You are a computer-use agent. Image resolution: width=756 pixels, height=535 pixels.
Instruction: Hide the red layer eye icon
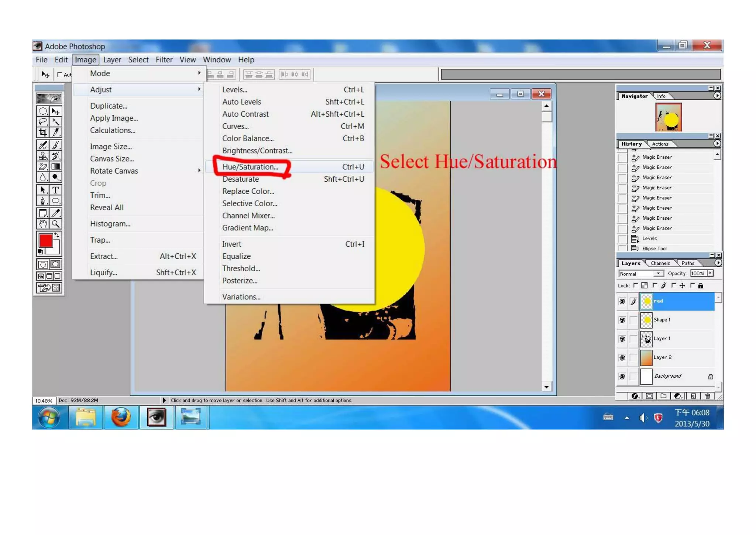pos(622,301)
